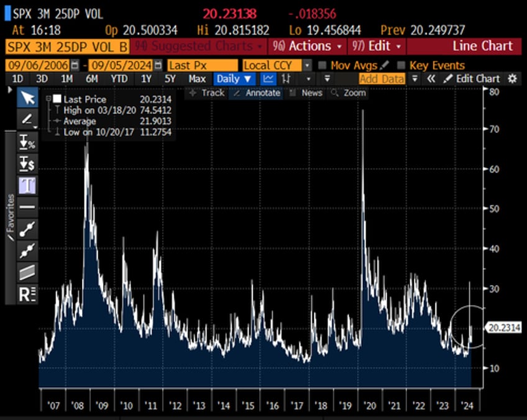Open Add Data options dropdown
Screen dimensions: 527x420
(415, 79)
